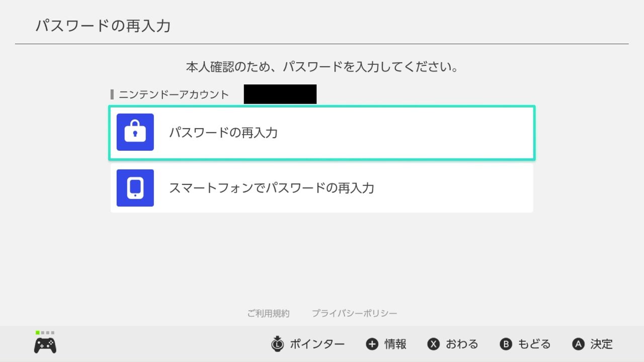Click the B button icon for もどる
The width and height of the screenshot is (644, 362).
pyautogui.click(x=506, y=344)
